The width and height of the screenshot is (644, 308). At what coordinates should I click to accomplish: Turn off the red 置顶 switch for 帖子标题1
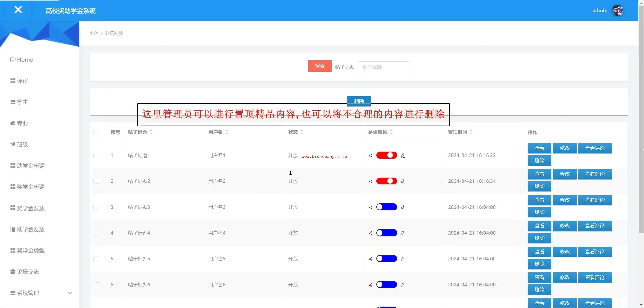pos(386,155)
